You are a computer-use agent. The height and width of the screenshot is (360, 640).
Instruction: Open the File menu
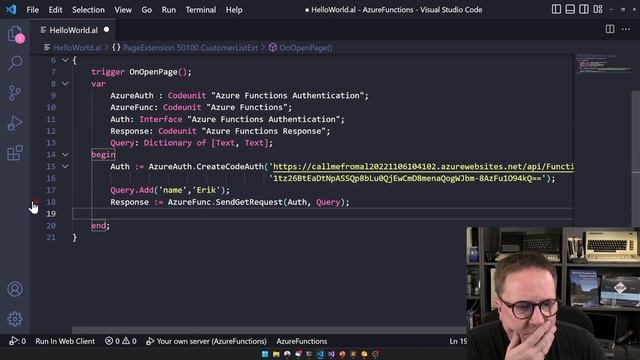coord(33,10)
